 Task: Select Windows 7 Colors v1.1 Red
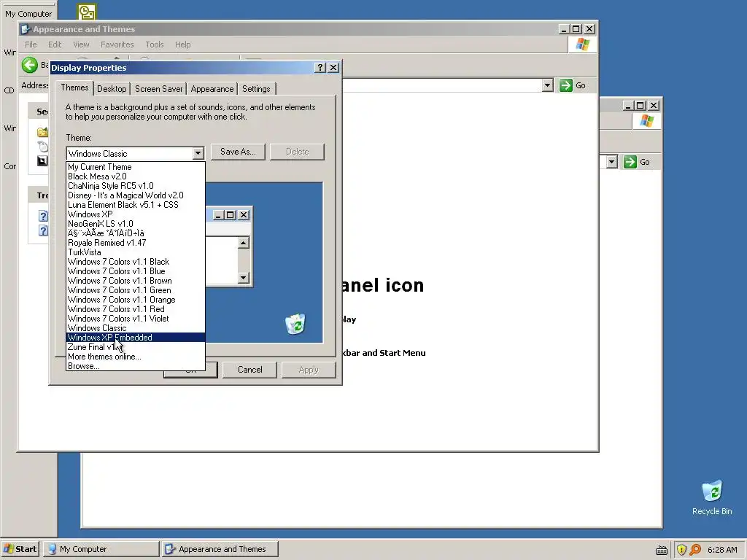click(x=136, y=309)
